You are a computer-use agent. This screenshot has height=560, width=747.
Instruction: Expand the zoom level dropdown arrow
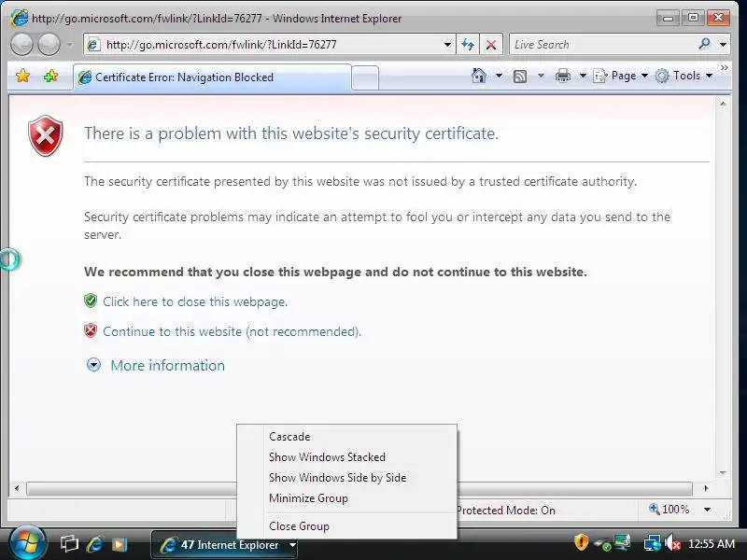[708, 510]
